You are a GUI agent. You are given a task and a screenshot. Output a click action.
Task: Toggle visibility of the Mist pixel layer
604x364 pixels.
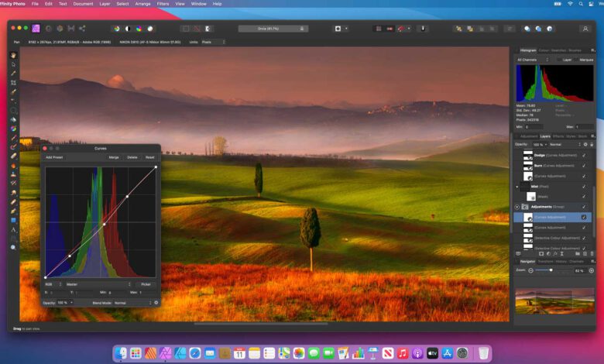click(x=584, y=187)
